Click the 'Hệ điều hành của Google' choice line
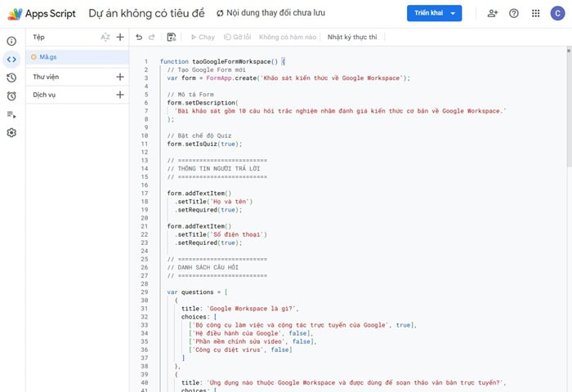Viewport: 572px width, 392px height. pyautogui.click(x=251, y=333)
